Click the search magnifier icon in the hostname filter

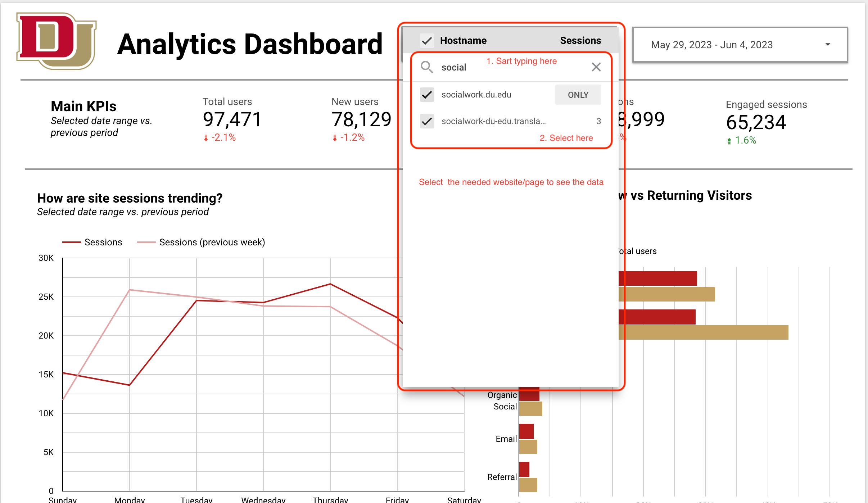click(427, 67)
